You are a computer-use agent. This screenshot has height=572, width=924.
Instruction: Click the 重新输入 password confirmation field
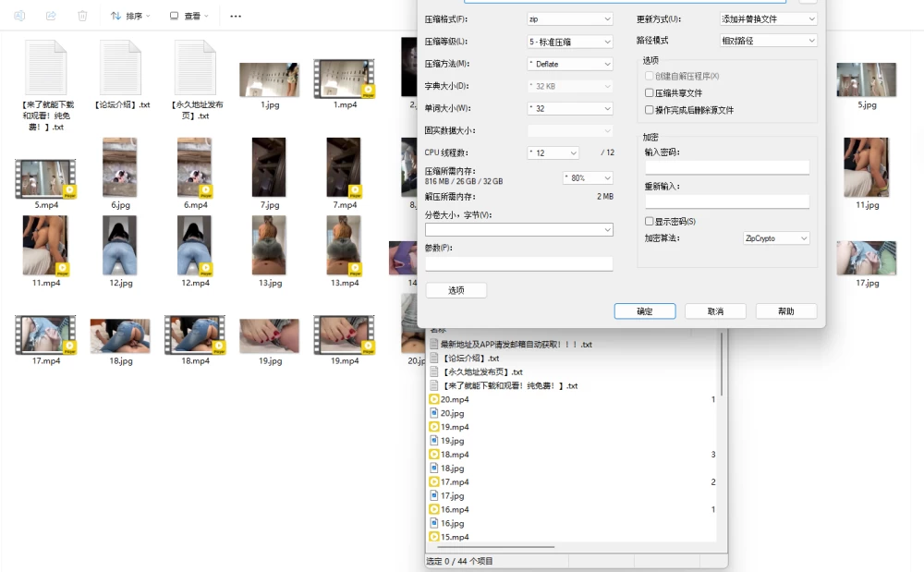[x=727, y=201]
